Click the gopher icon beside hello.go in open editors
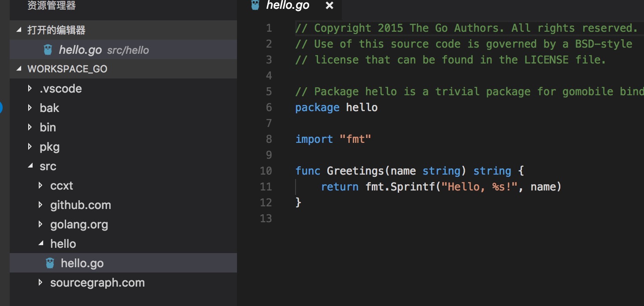The height and width of the screenshot is (306, 644). point(48,50)
